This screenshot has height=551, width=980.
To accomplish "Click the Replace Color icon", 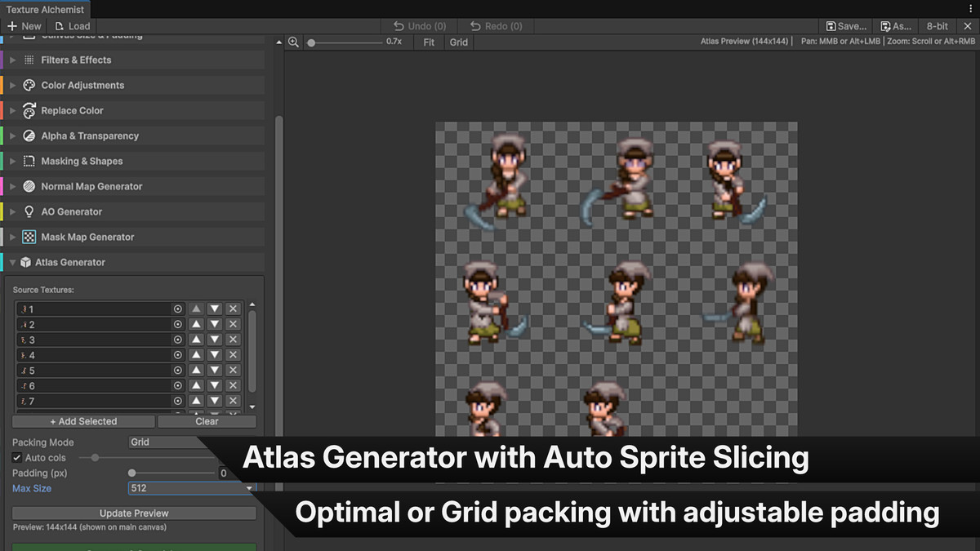I will tap(29, 110).
